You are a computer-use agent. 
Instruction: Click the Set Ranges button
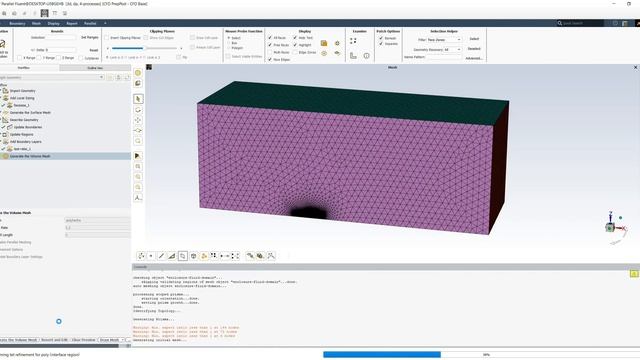(x=89, y=37)
